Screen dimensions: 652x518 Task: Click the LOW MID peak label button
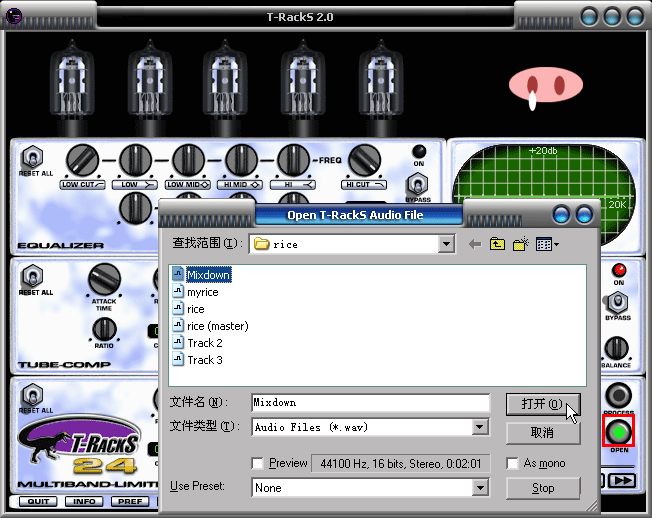[x=188, y=185]
